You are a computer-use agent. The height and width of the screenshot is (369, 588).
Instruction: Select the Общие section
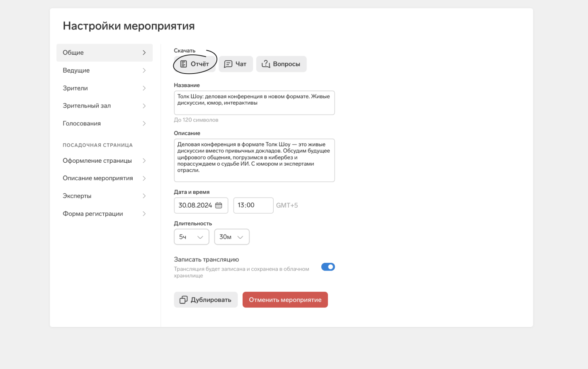pyautogui.click(x=104, y=53)
